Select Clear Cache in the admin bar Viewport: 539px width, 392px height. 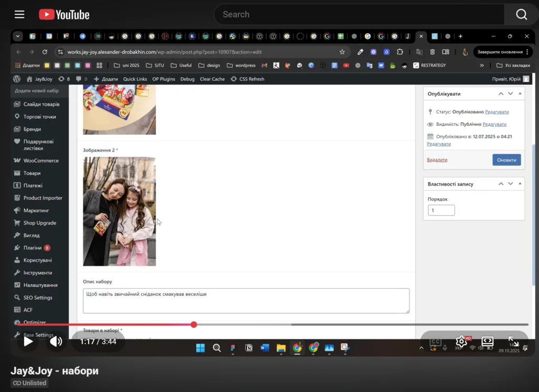pyautogui.click(x=212, y=79)
